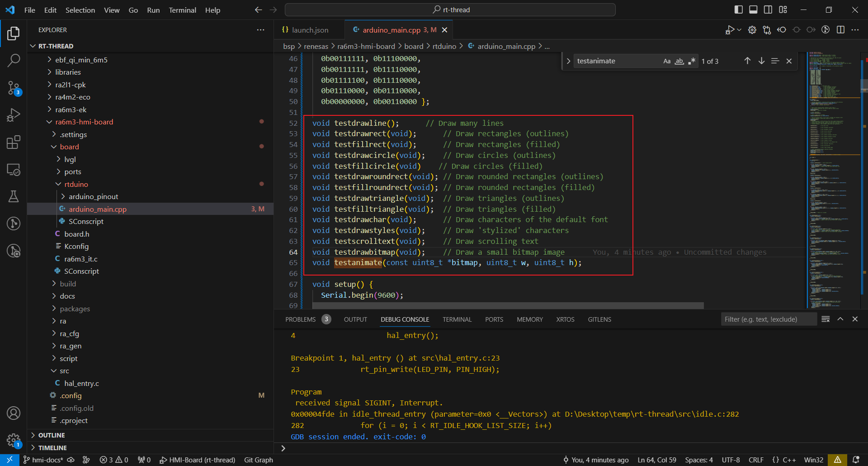
Task: Switch to the TERMINAL panel tab
Action: (457, 319)
